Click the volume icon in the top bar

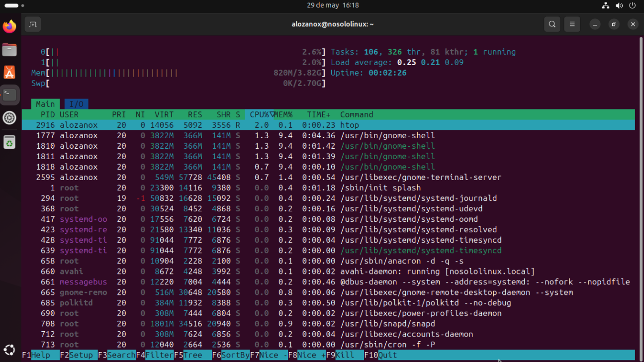(618, 5)
